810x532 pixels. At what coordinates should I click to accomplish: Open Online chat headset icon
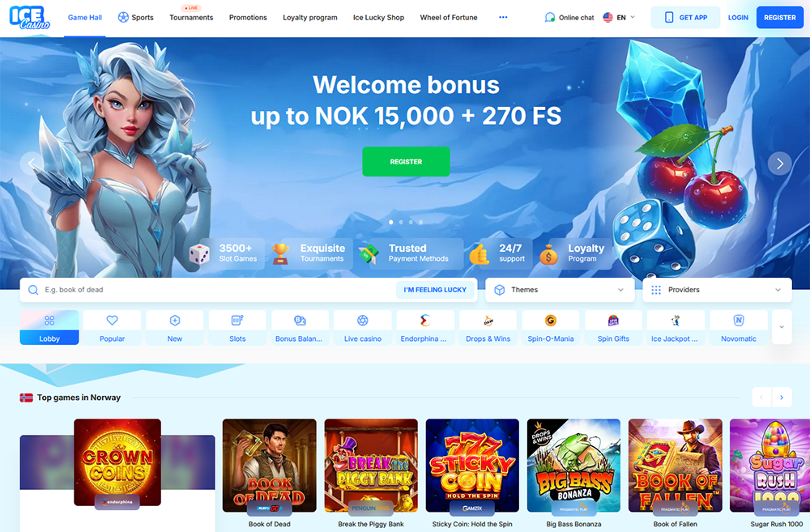(x=550, y=17)
